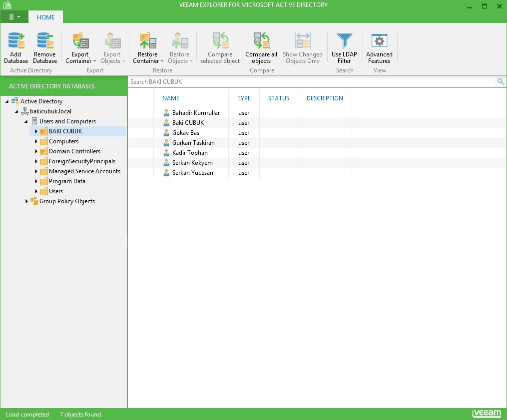Click the Search BAKI CUBUK field

tap(311, 82)
